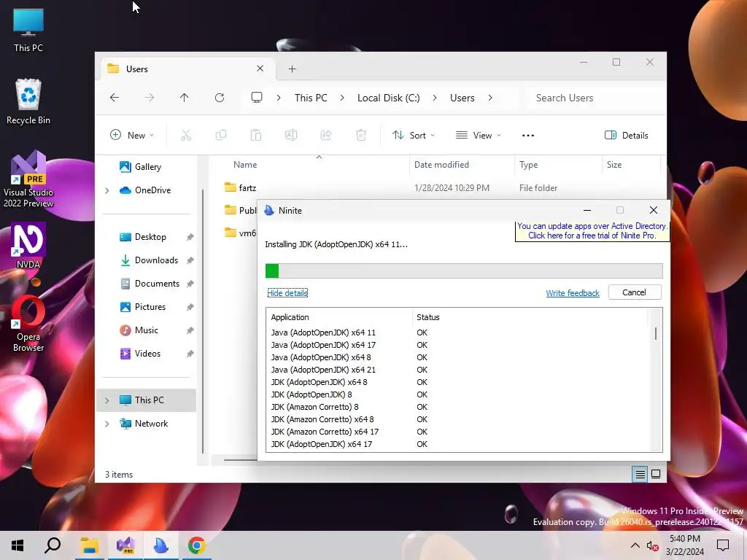Click Local Disk (C:) breadcrumb

pos(388,98)
